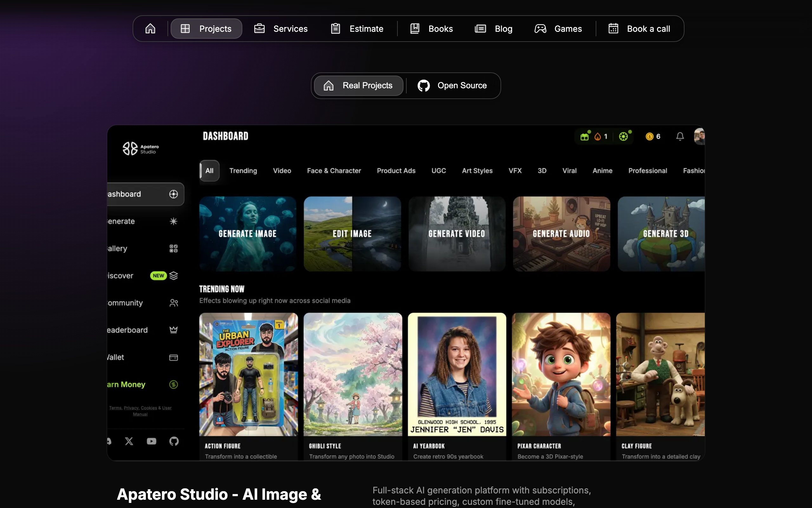The image size is (812, 508).
Task: Click the house icon in Real Projects
Action: coord(329,86)
